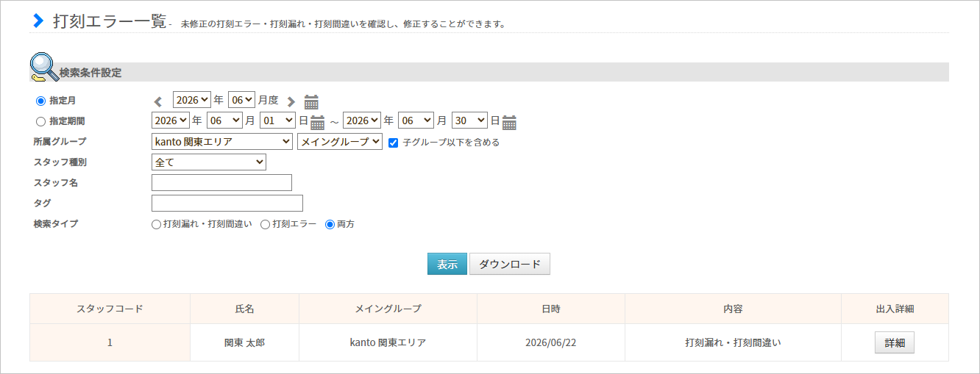The width and height of the screenshot is (980, 374).
Task: Click the 内容 column header
Action: pyautogui.click(x=733, y=309)
